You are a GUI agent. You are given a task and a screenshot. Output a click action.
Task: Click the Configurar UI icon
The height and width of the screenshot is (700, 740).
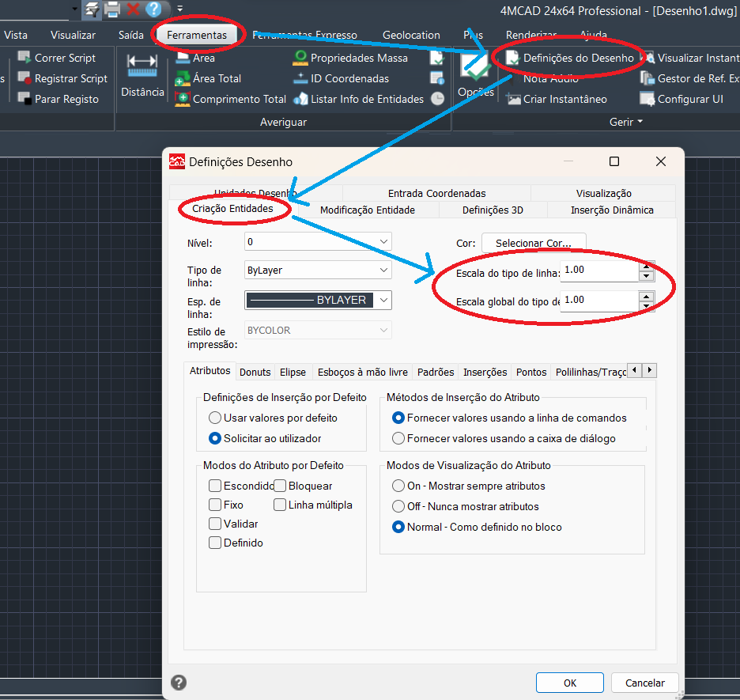click(647, 99)
